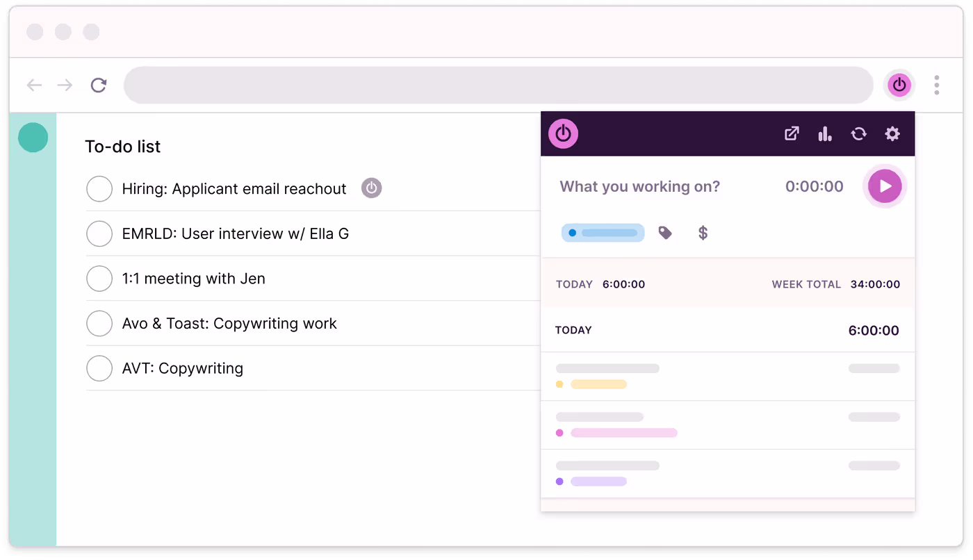Click the 'What you working on?' field
The image size is (973, 560).
pos(639,186)
